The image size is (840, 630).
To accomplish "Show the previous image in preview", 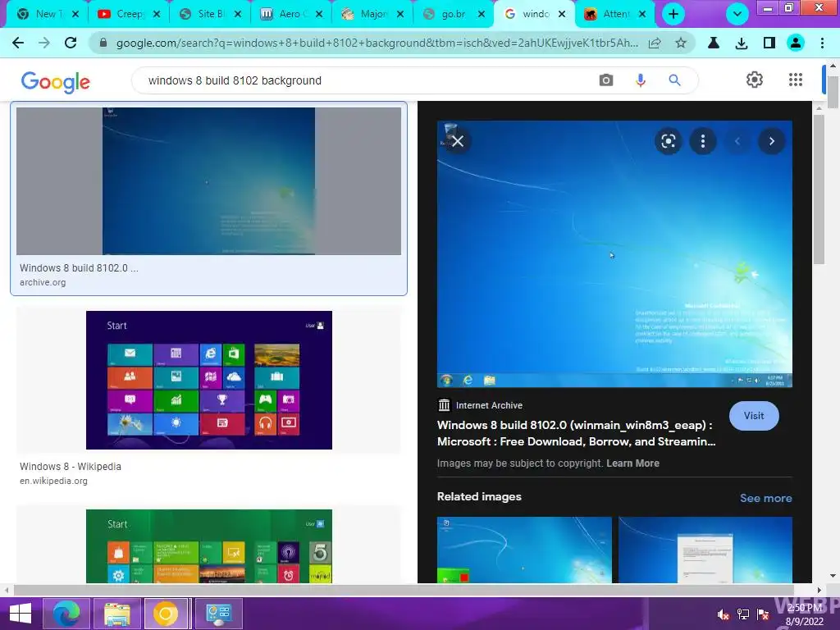I will click(737, 141).
